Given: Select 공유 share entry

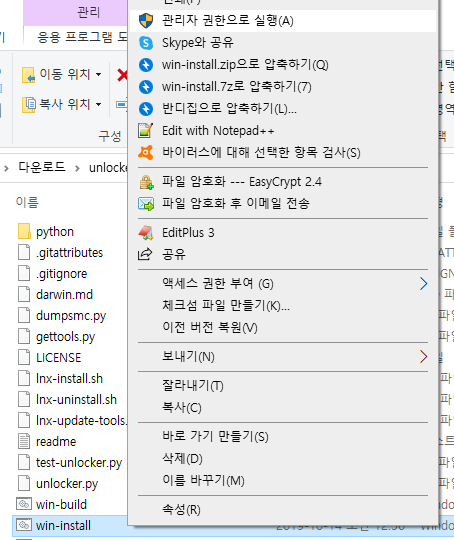Looking at the screenshot, I should (282, 255).
